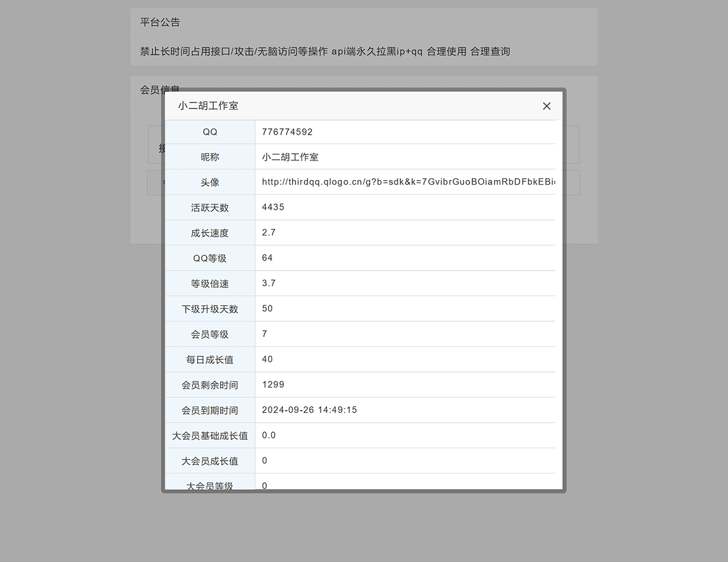
Task: Click the 等级倍速 value 3.7
Action: pos(269,283)
